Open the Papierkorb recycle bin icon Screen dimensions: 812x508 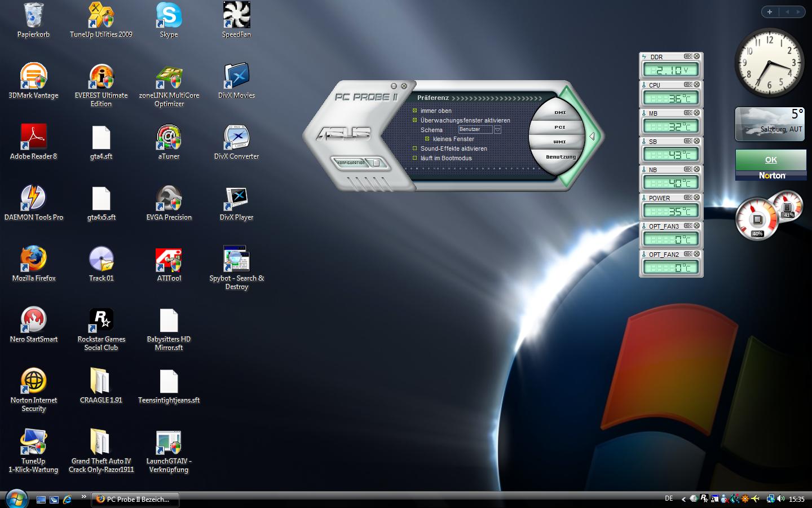(33, 20)
